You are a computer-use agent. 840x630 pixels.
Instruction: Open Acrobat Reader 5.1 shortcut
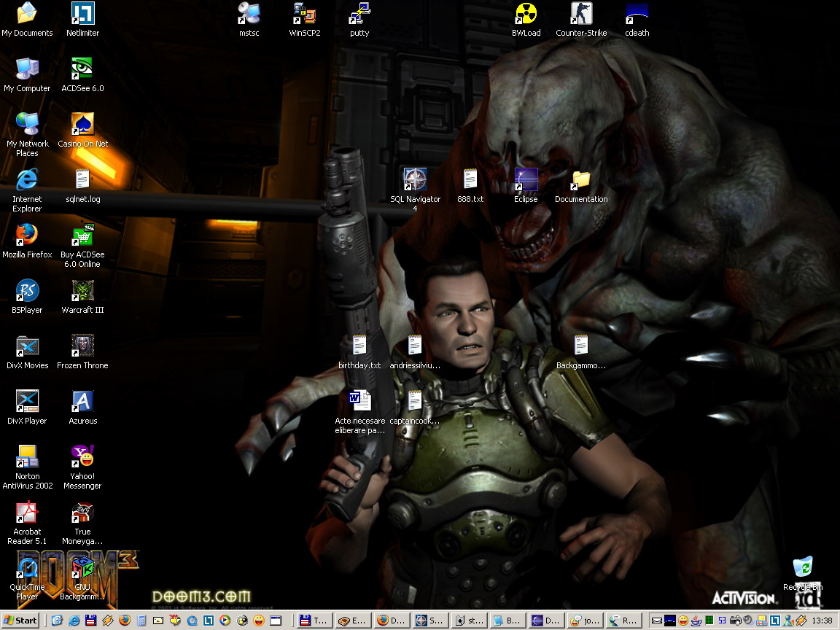[x=27, y=524]
